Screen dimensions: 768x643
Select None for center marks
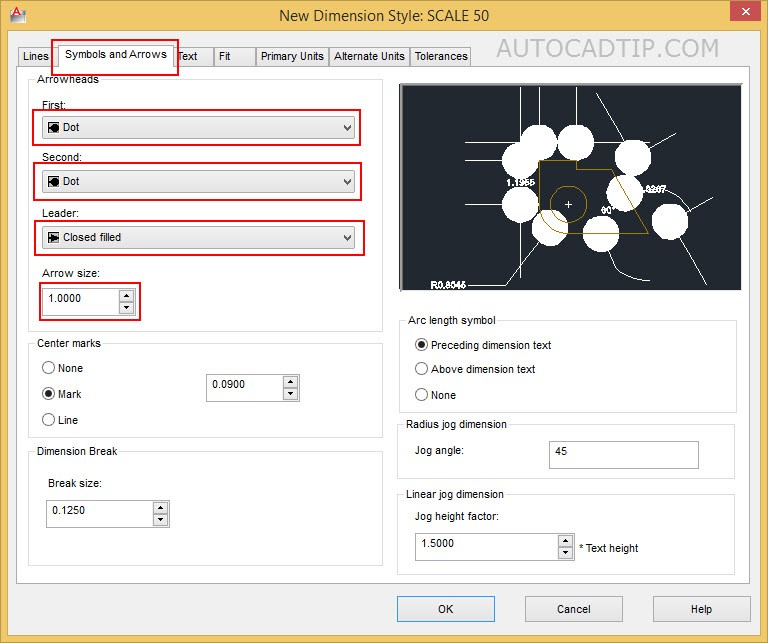pyautogui.click(x=62, y=368)
